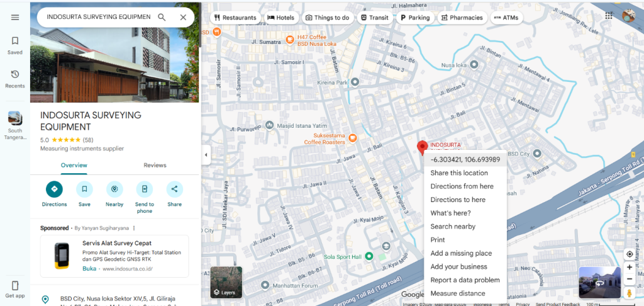Open the Street View preview thumbnail
The image size is (644, 306).
pos(599,283)
